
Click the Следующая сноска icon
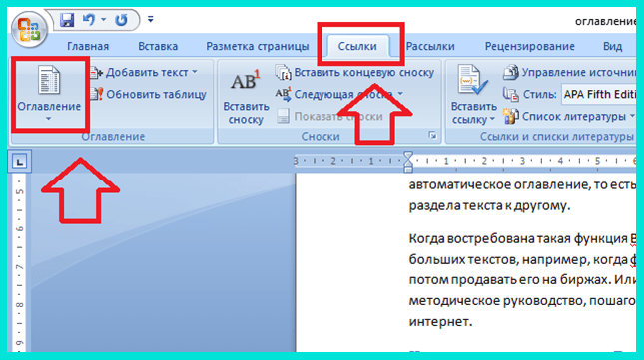[283, 94]
